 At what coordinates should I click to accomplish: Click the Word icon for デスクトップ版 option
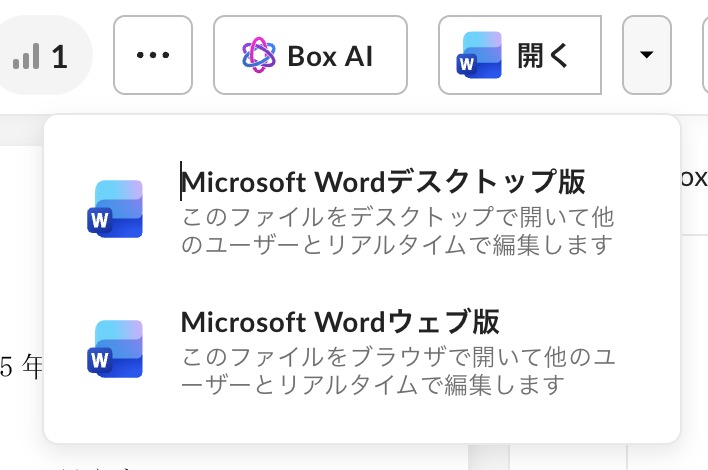(115, 209)
